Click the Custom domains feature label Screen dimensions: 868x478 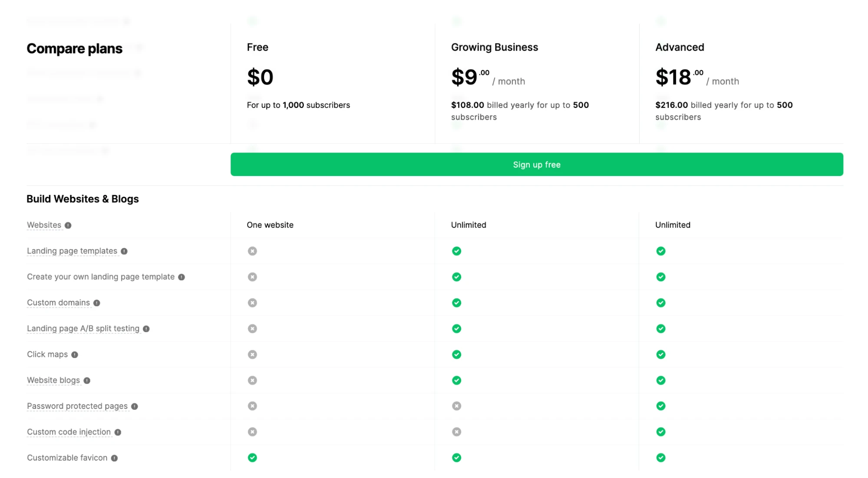tap(58, 302)
